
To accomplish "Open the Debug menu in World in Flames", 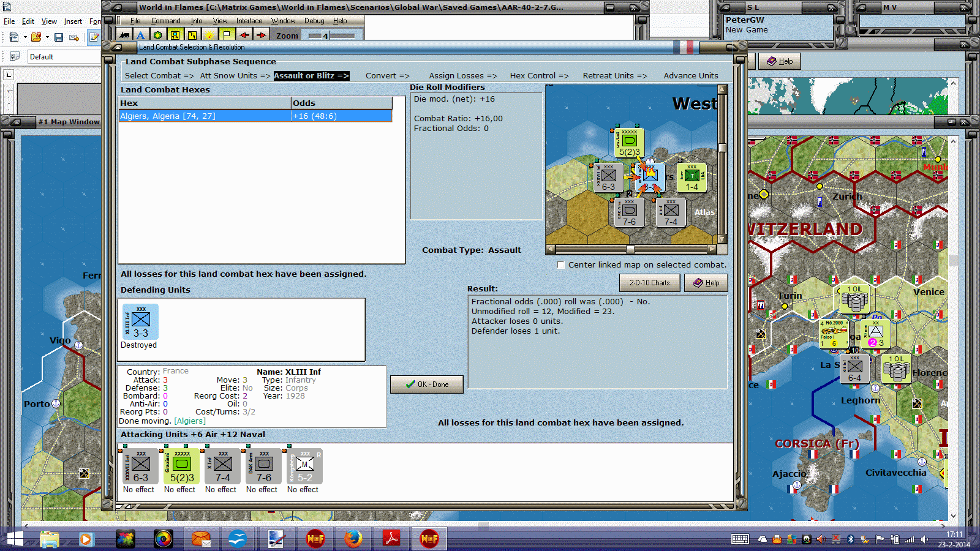I will pyautogui.click(x=314, y=21).
